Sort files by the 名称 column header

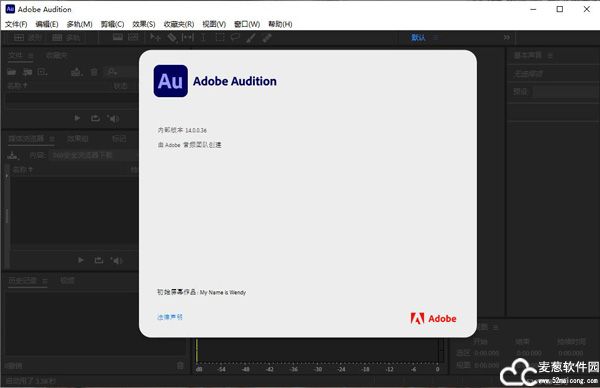click(x=17, y=86)
